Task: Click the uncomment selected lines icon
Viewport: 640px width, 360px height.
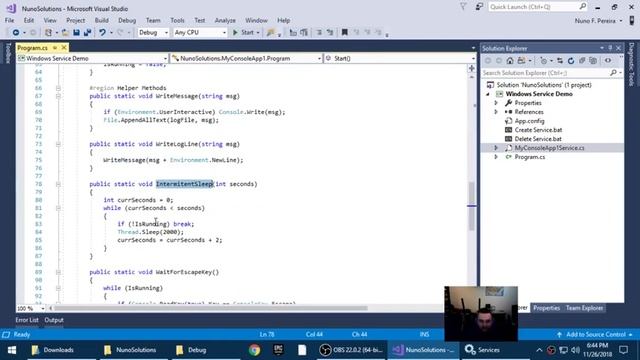Action: click(x=330, y=32)
